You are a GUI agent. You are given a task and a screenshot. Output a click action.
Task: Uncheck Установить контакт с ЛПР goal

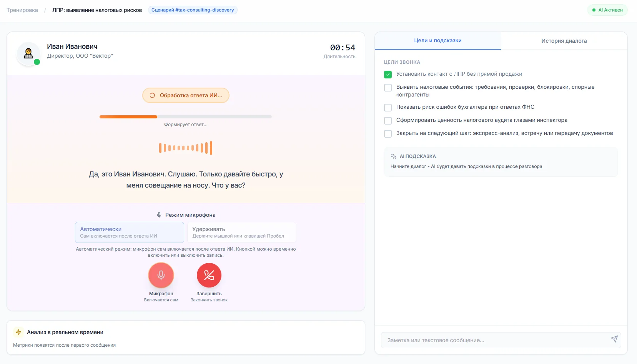pyautogui.click(x=388, y=74)
